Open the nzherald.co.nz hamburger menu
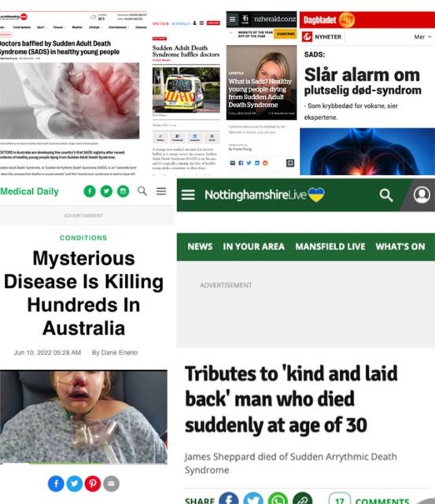Viewport: 435px width, 504px height. coord(232,19)
